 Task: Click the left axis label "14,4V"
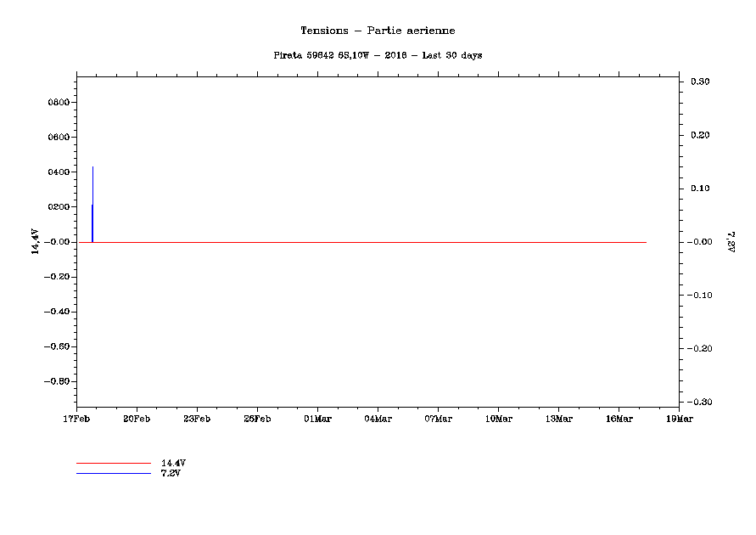(35, 241)
